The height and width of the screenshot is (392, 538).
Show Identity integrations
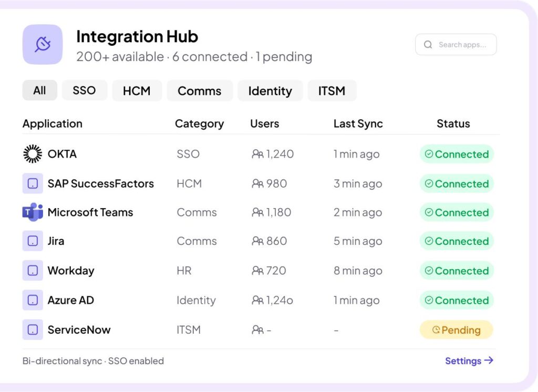[x=271, y=90]
